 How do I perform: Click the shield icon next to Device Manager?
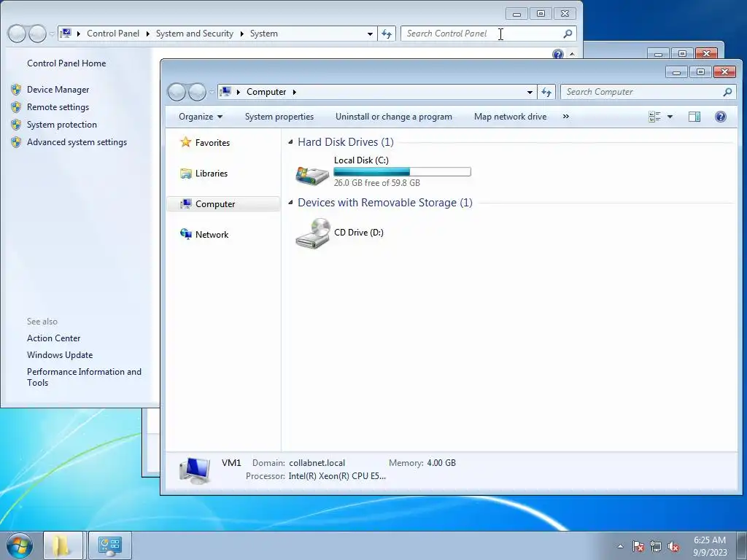point(16,90)
